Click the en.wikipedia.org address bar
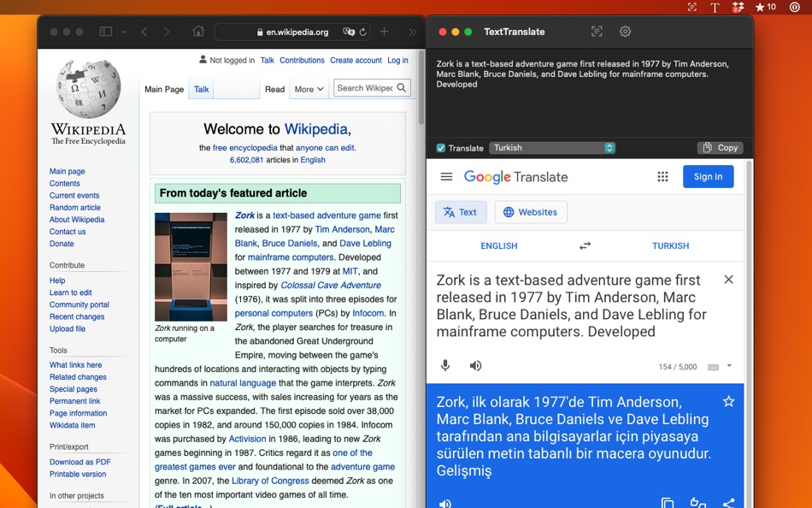Image resolution: width=812 pixels, height=508 pixels. tap(292, 32)
